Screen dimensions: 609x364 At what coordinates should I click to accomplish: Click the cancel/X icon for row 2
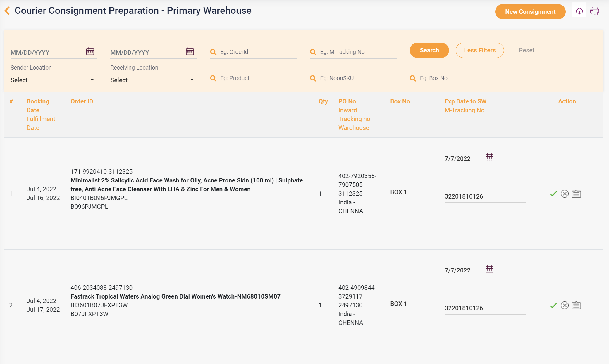[565, 306]
